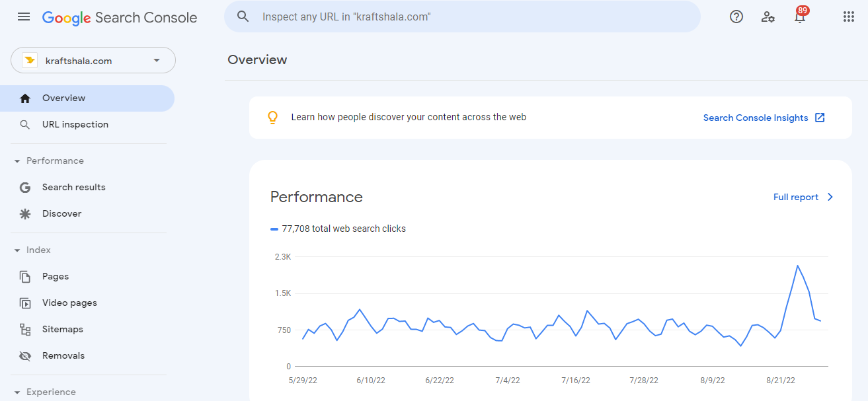868x401 pixels.
Task: Click the Google Search Console logo
Action: (120, 18)
